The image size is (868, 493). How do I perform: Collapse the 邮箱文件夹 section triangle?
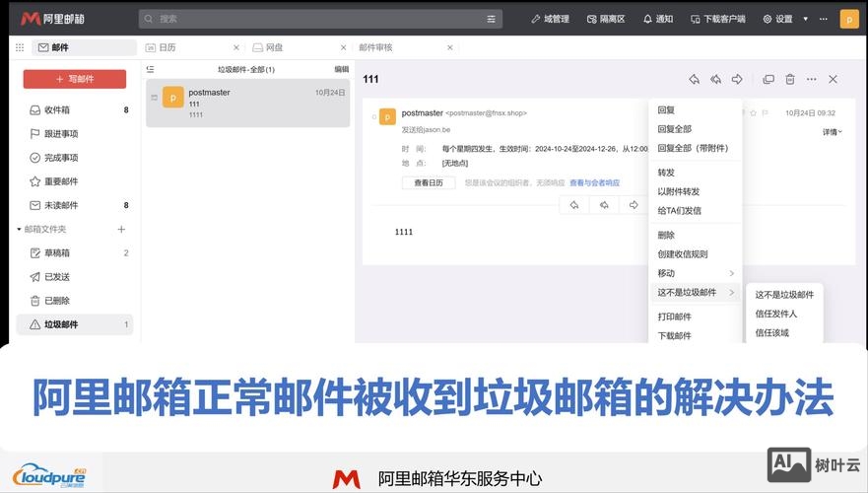(x=19, y=229)
